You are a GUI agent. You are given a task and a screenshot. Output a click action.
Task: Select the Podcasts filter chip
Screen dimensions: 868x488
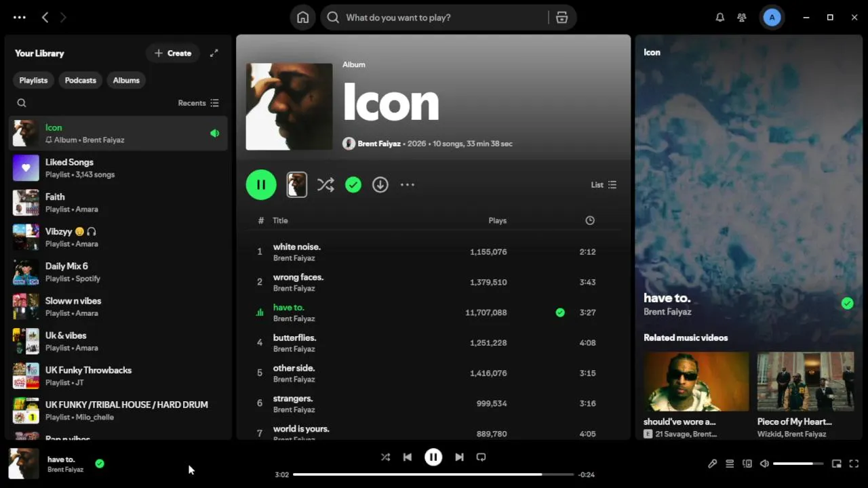coord(80,80)
